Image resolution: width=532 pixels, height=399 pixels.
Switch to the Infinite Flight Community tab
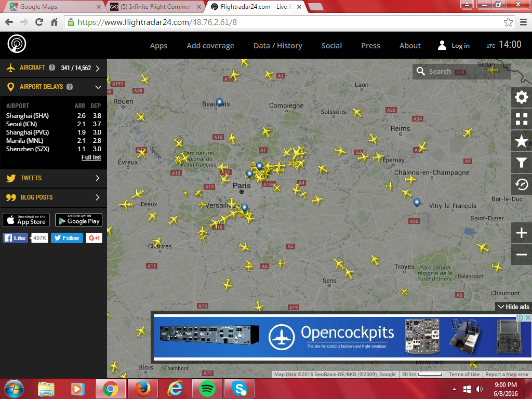click(156, 6)
